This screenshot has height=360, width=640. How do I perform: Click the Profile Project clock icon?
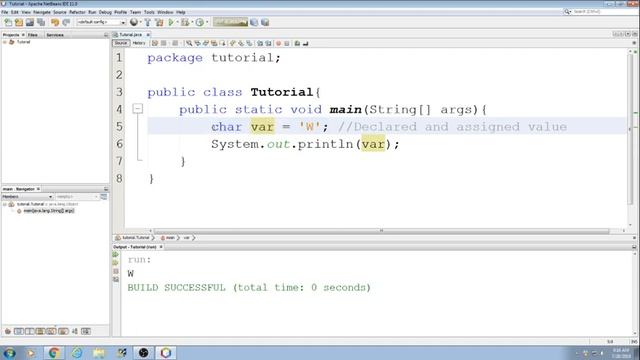pos(199,22)
